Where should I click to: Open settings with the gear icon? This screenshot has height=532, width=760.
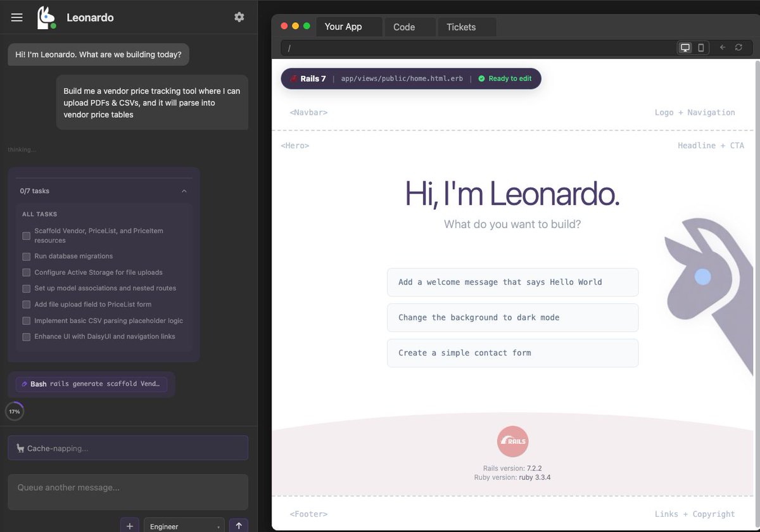[239, 17]
